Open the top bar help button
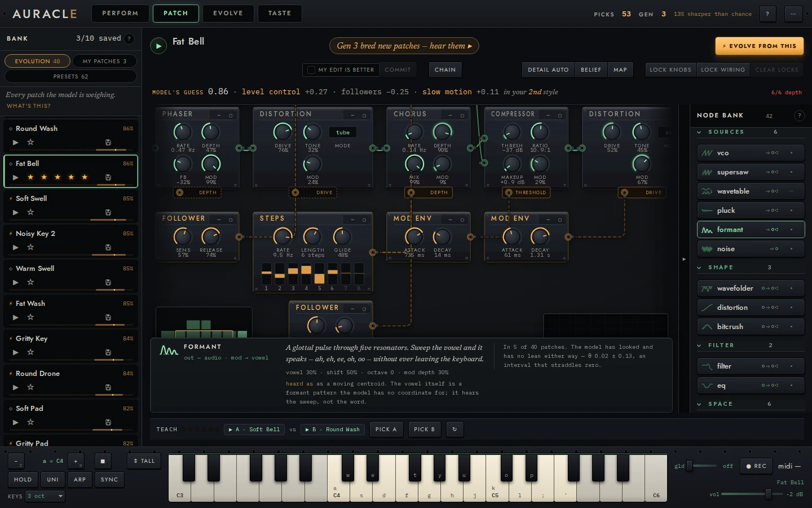Screen dimensions: 812x508 (767, 14)
